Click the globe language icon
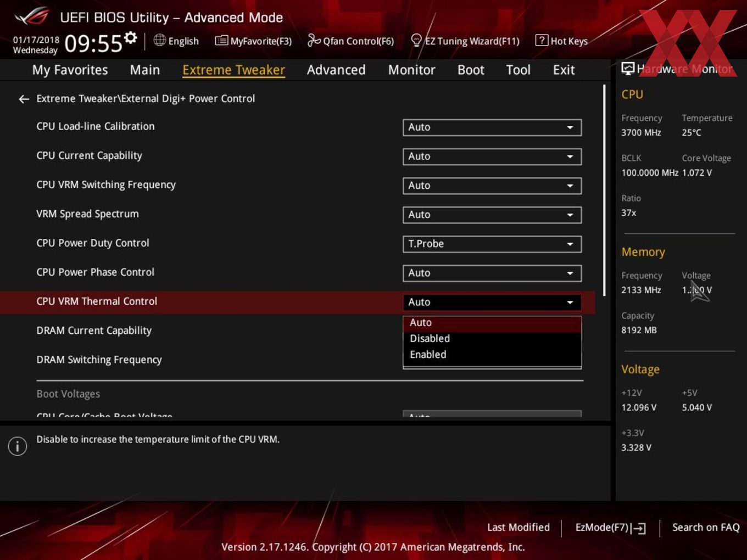This screenshot has width=747, height=560. click(x=159, y=40)
